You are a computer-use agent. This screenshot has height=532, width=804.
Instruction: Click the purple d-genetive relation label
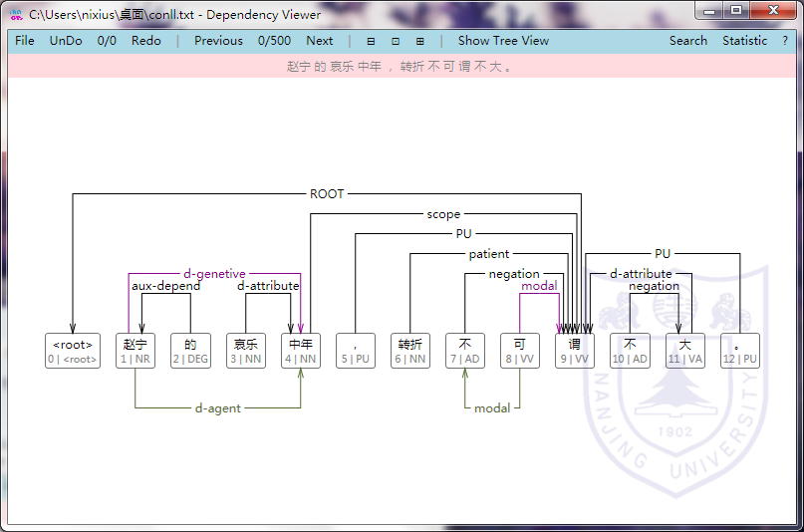point(214,274)
